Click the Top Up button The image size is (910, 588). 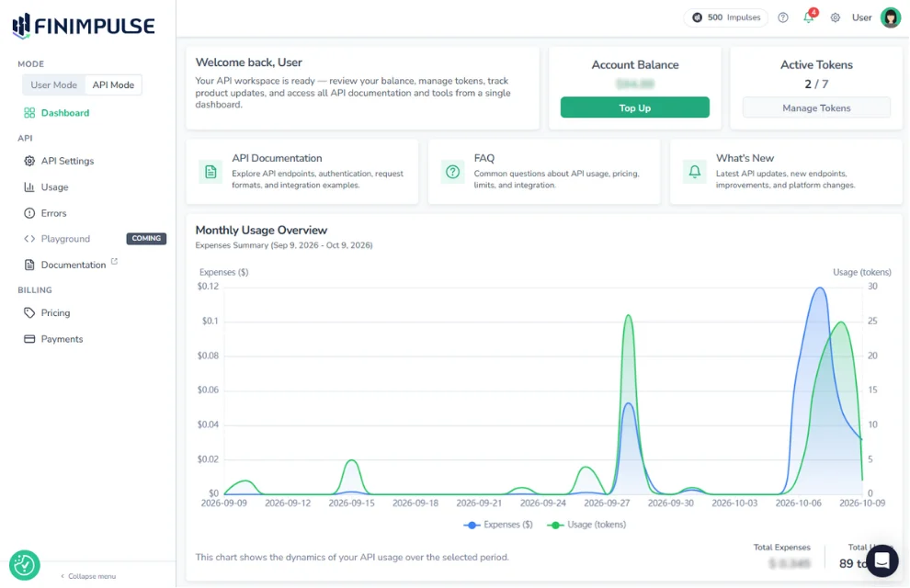click(635, 107)
